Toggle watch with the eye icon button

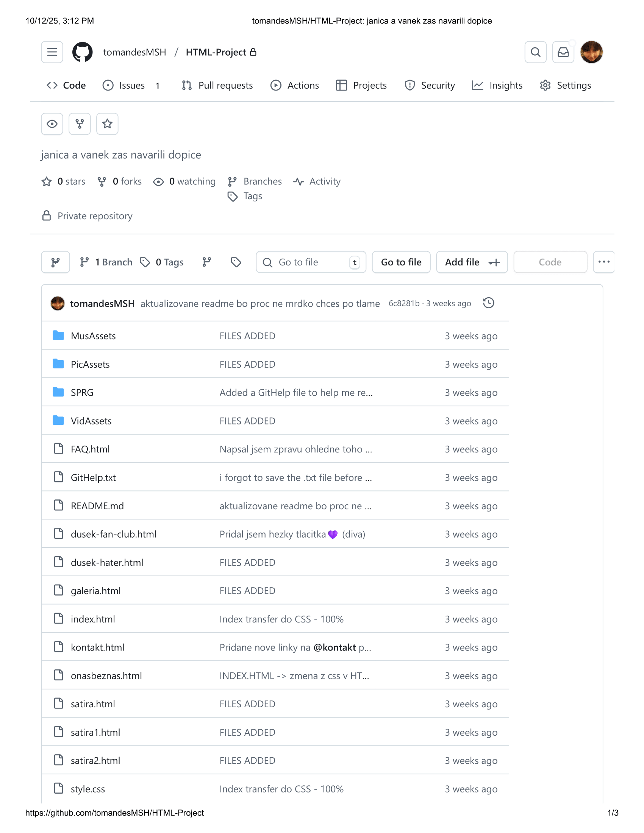[x=52, y=124]
